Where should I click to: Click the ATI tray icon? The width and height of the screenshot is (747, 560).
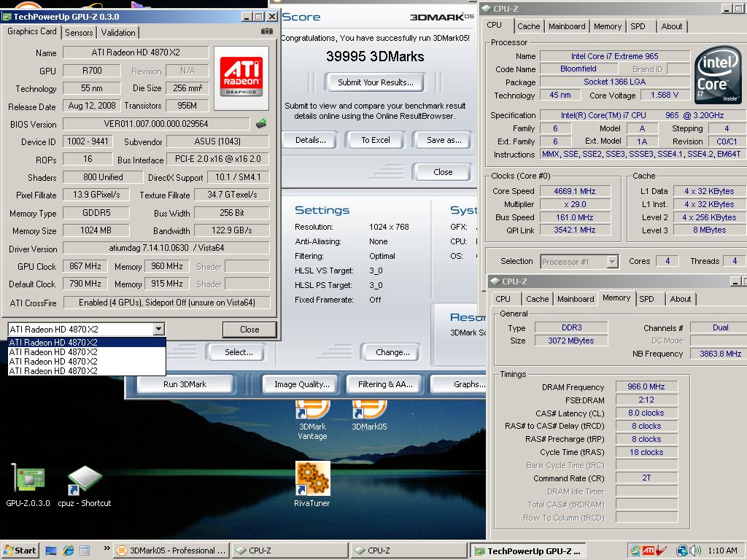tap(649, 551)
